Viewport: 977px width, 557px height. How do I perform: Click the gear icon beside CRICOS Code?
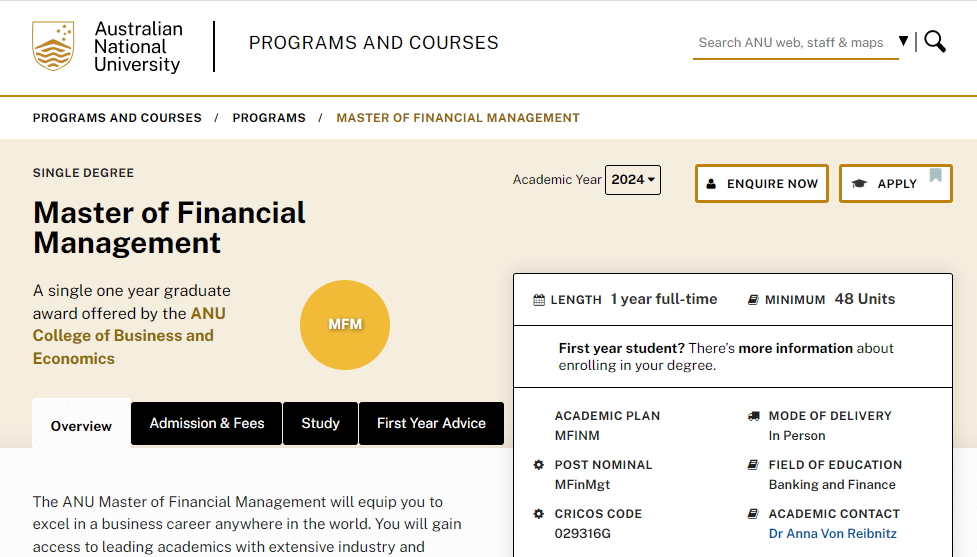click(539, 514)
